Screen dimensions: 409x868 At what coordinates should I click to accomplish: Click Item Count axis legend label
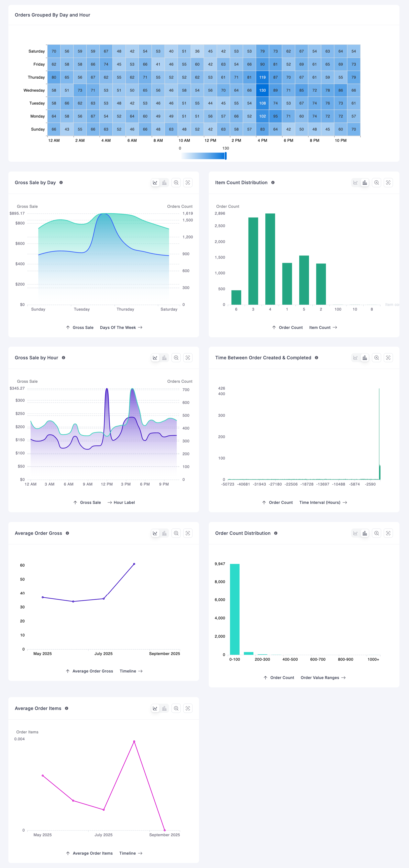click(x=320, y=328)
